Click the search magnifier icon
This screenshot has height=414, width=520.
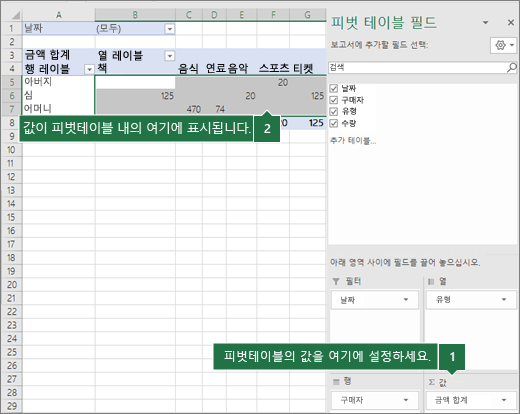pos(512,68)
